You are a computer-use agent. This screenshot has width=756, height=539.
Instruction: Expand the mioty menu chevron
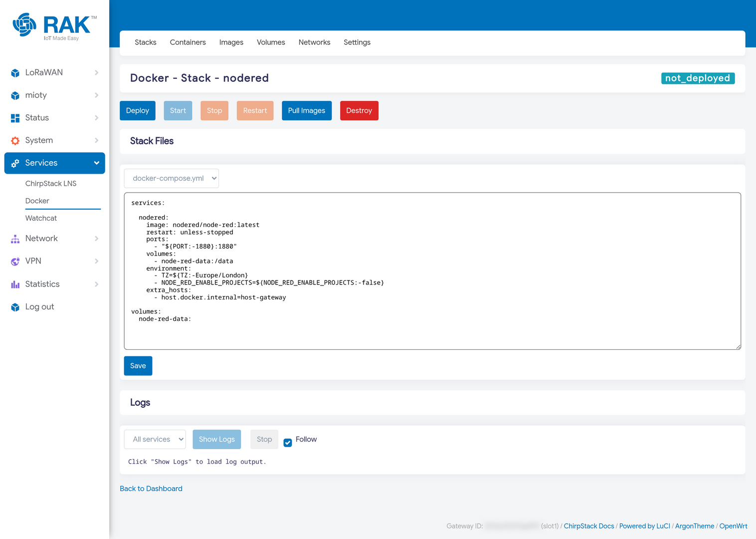click(x=96, y=95)
